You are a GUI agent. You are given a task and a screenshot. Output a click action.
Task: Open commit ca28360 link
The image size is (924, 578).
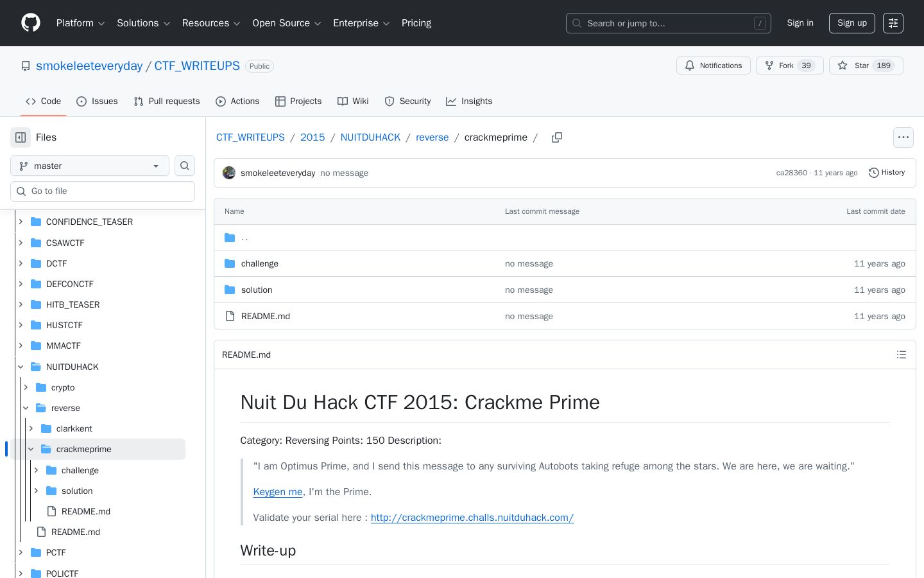(x=792, y=173)
